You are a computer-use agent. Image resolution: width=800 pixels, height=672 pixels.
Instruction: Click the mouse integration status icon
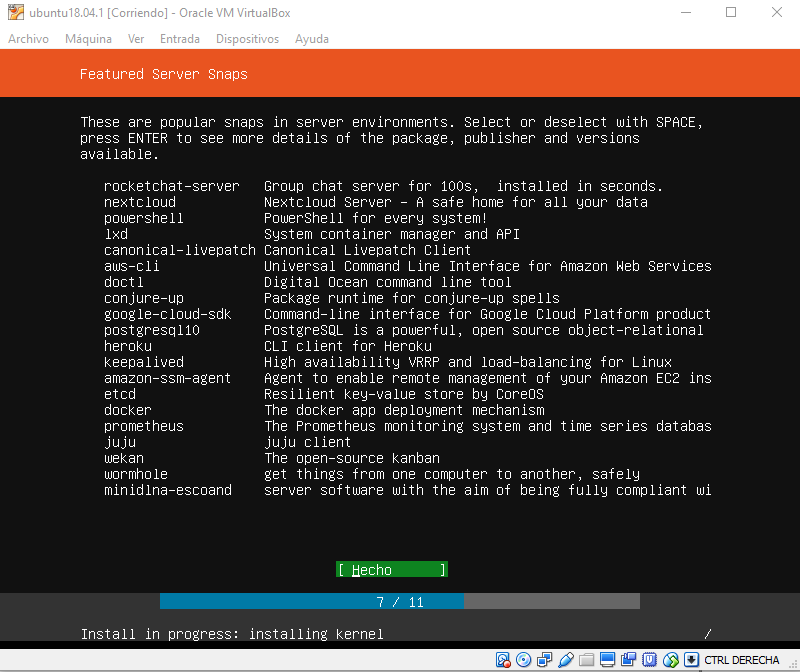[670, 660]
